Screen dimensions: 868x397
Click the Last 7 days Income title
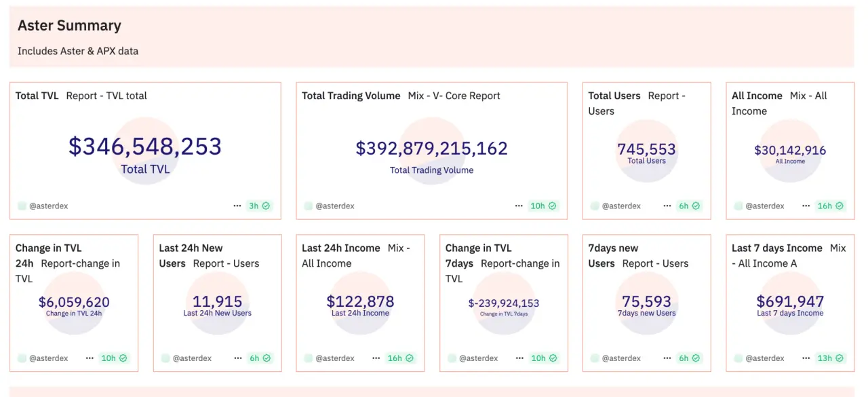click(777, 248)
